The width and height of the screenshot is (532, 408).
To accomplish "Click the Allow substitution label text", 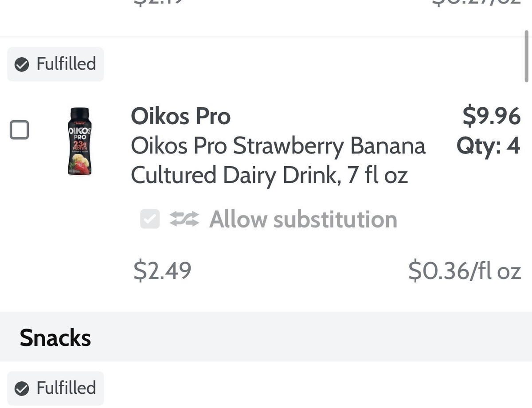I will [303, 219].
